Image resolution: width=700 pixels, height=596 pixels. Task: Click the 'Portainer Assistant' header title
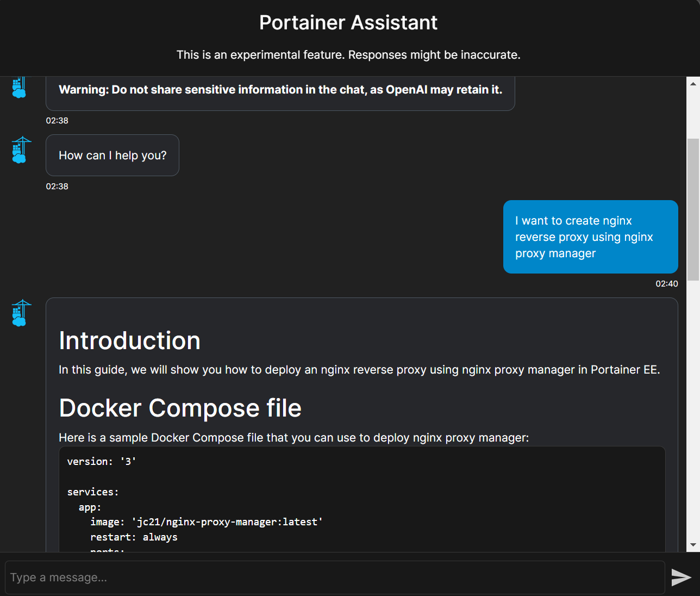pos(348,22)
